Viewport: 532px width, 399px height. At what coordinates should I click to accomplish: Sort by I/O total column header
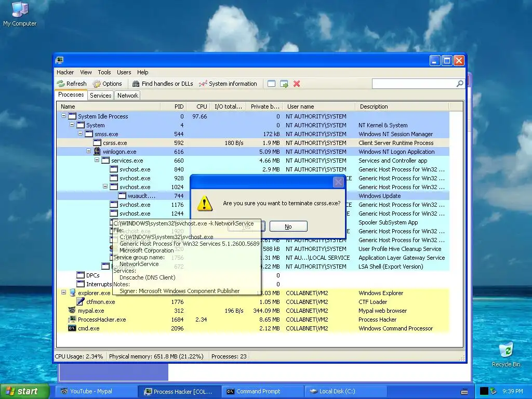[x=229, y=107]
